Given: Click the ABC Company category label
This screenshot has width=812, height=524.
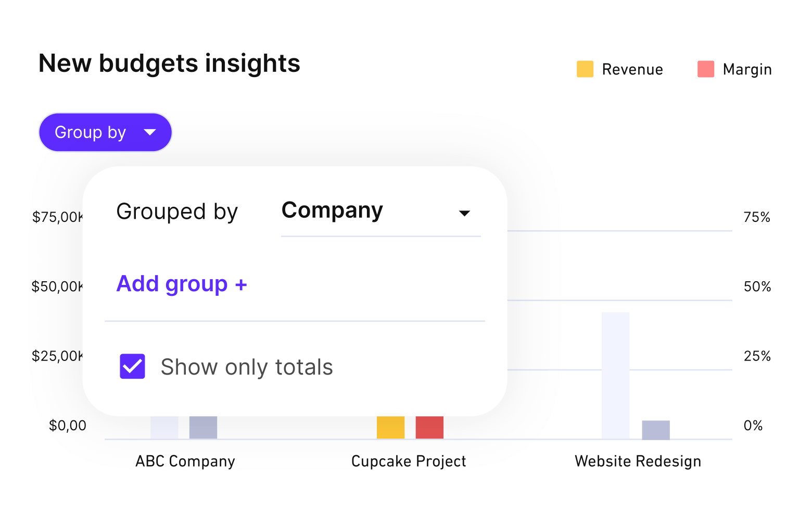Looking at the screenshot, I should click(185, 460).
